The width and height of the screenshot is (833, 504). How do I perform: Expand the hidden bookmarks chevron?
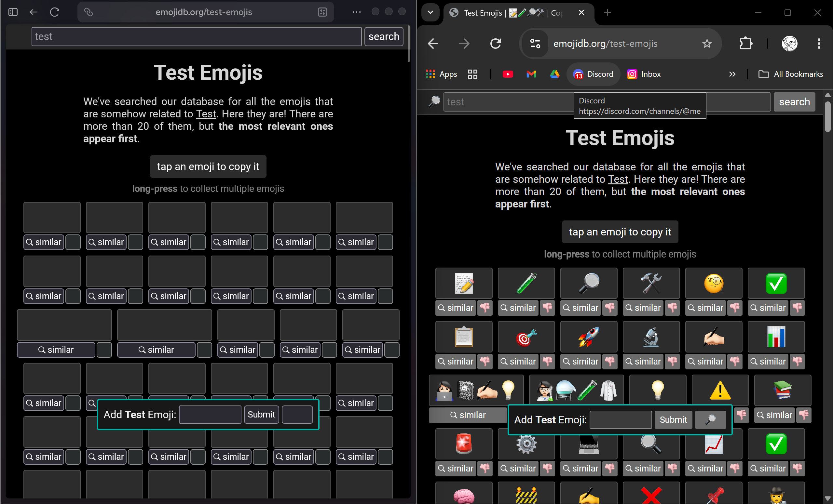[732, 74]
